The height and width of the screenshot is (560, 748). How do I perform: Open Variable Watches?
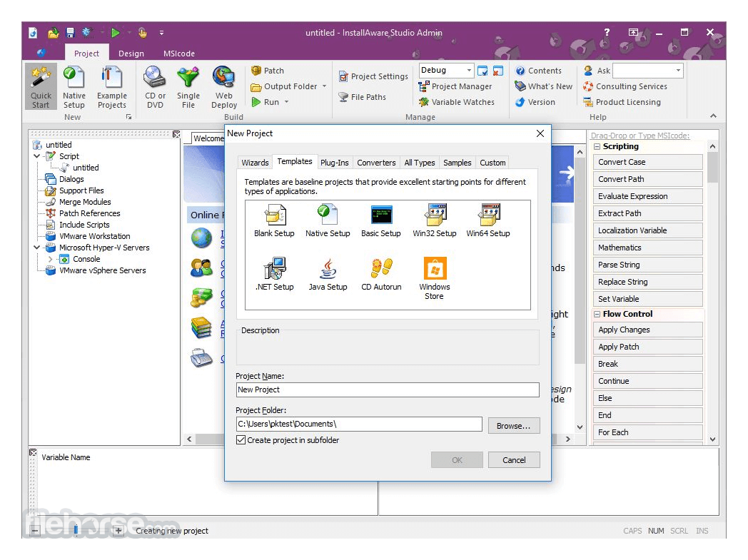[457, 102]
